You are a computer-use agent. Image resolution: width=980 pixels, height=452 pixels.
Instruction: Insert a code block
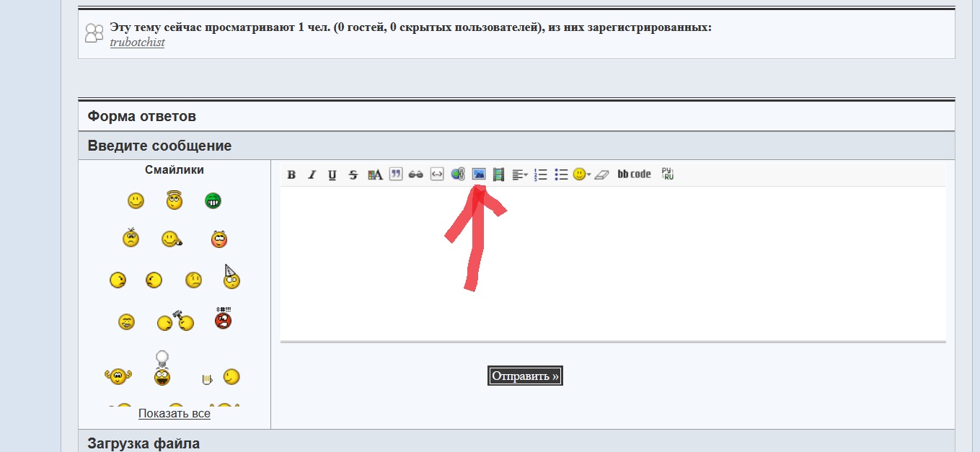[436, 174]
